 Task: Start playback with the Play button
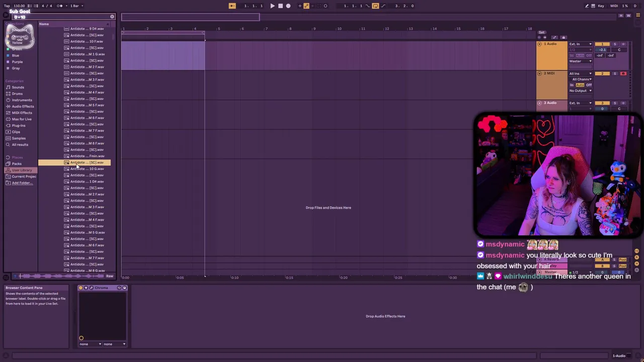coord(273,6)
